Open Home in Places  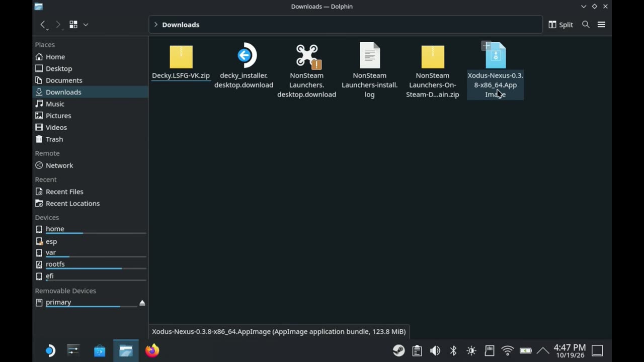click(91, 57)
